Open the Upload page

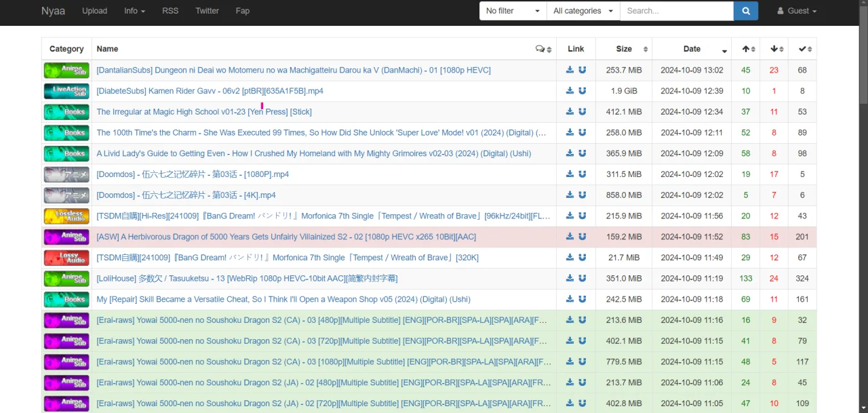94,11
